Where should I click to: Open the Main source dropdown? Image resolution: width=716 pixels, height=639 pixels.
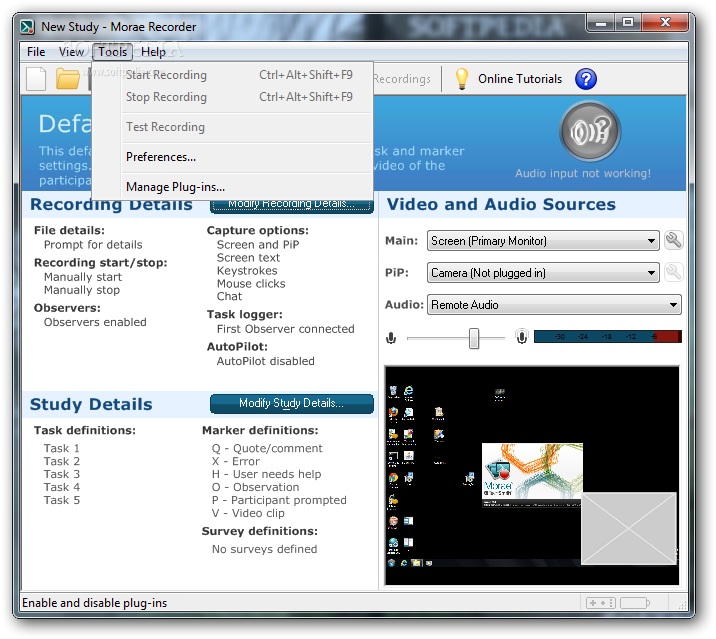pos(543,240)
